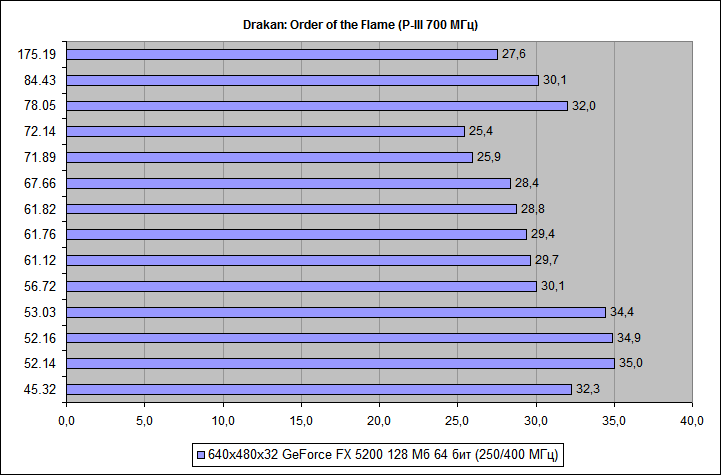This screenshot has width=721, height=475.
Task: Click the category label 175.19
Action: [37, 55]
